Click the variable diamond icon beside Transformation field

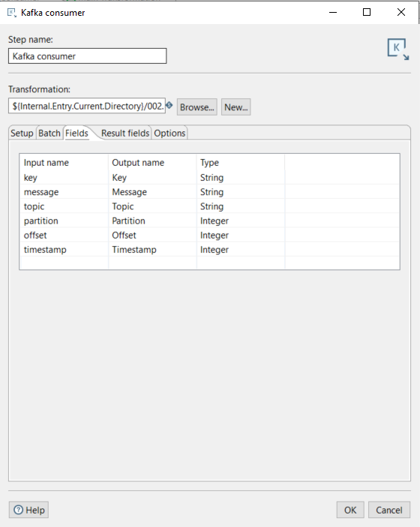click(169, 105)
